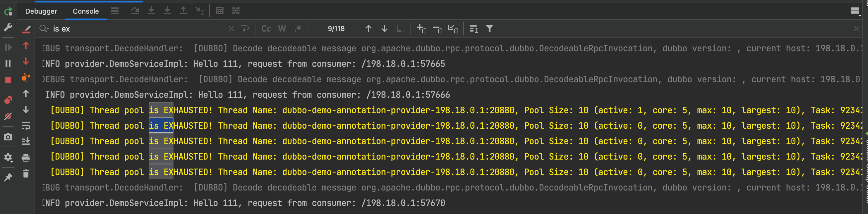This screenshot has height=214, width=868.
Task: Print the console output
Action: pos(26,158)
